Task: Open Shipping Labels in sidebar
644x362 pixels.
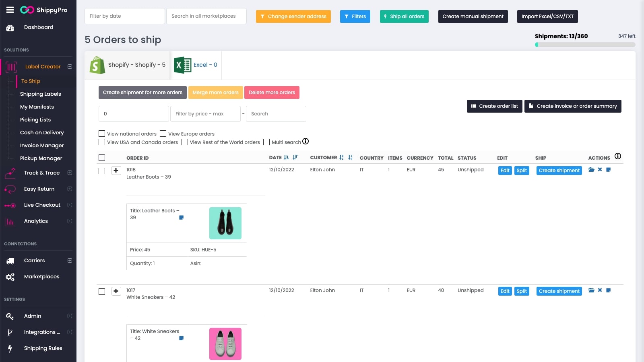Action: pyautogui.click(x=41, y=94)
